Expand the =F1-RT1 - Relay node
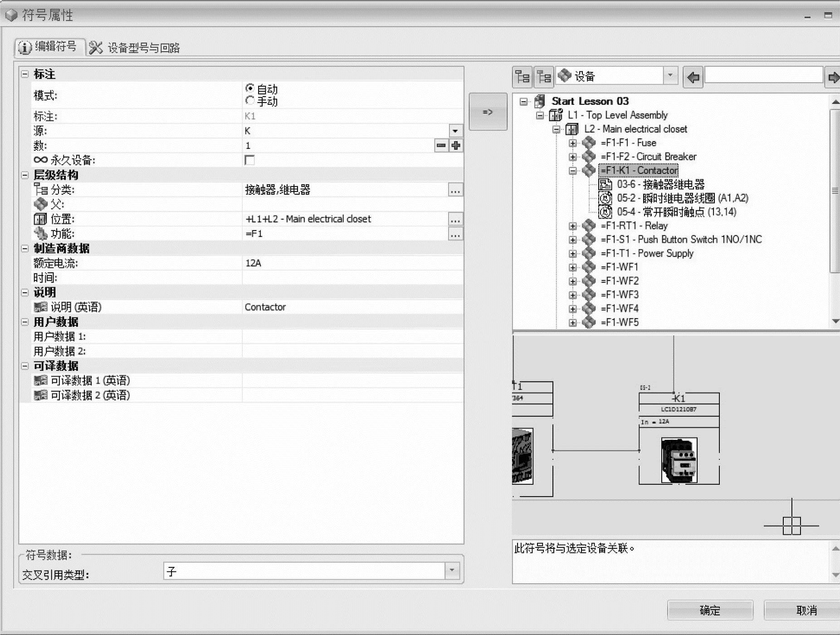Image resolution: width=840 pixels, height=635 pixels. click(573, 226)
